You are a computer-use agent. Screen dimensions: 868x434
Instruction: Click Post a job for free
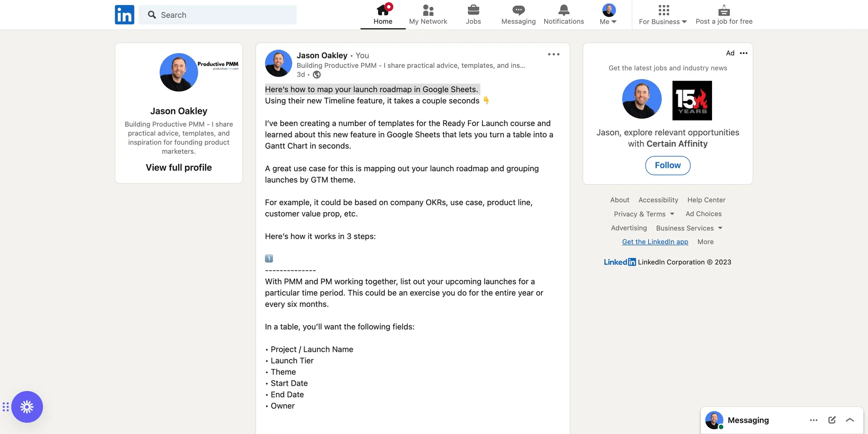click(x=724, y=14)
